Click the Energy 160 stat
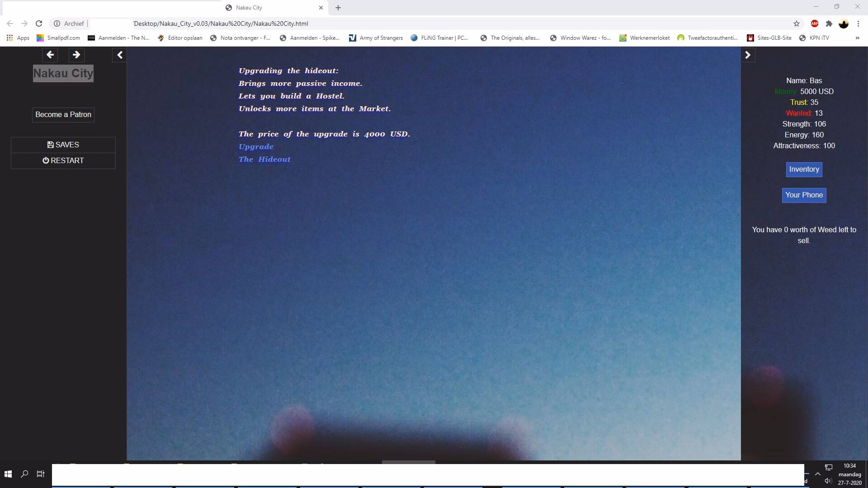The image size is (868, 488). tap(804, 135)
